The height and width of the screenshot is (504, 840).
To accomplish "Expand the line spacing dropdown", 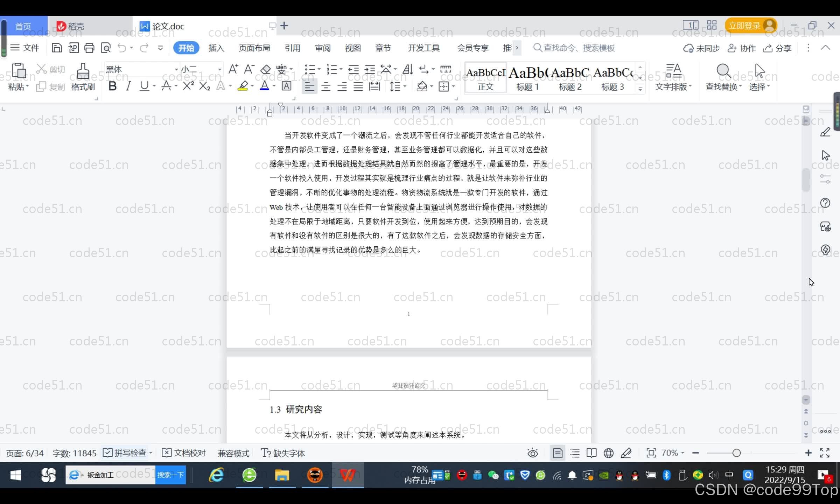I will 405,86.
